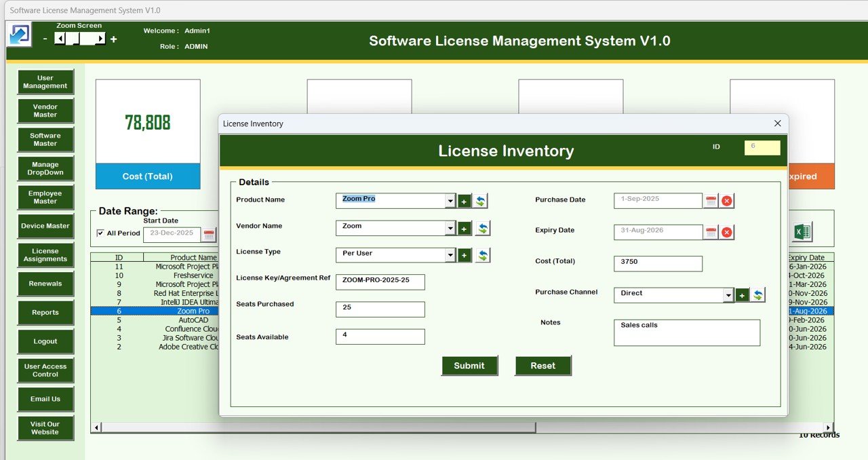This screenshot has width=868, height=460.
Task: Expand the Product Name dropdown
Action: pos(450,201)
